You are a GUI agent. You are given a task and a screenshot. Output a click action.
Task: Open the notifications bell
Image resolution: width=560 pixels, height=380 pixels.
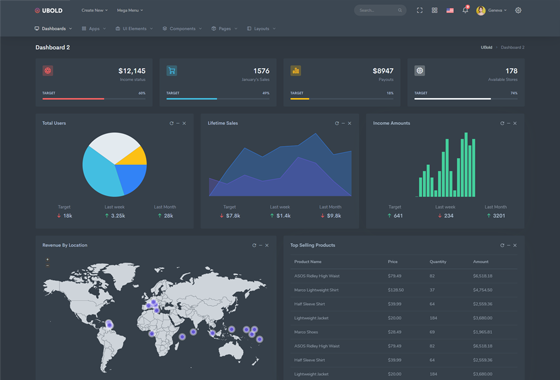pos(465,10)
